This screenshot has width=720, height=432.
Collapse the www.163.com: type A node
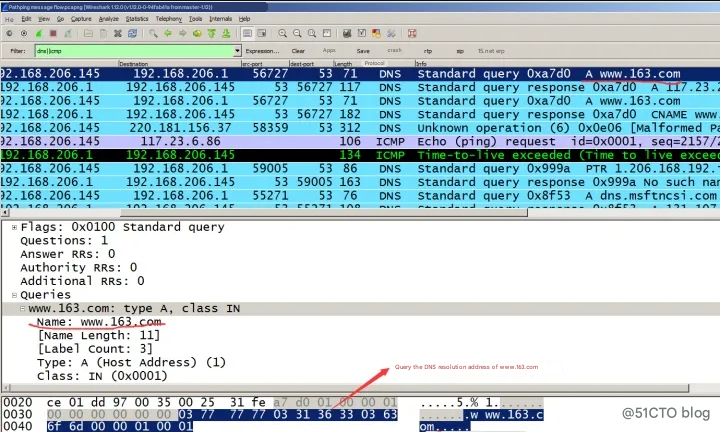pyautogui.click(x=22, y=309)
